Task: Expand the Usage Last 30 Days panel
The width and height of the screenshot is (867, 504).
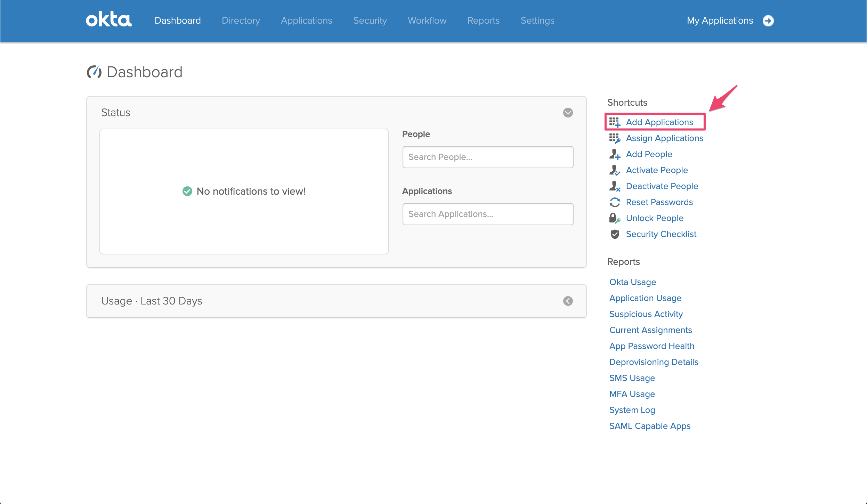Action: coord(568,301)
